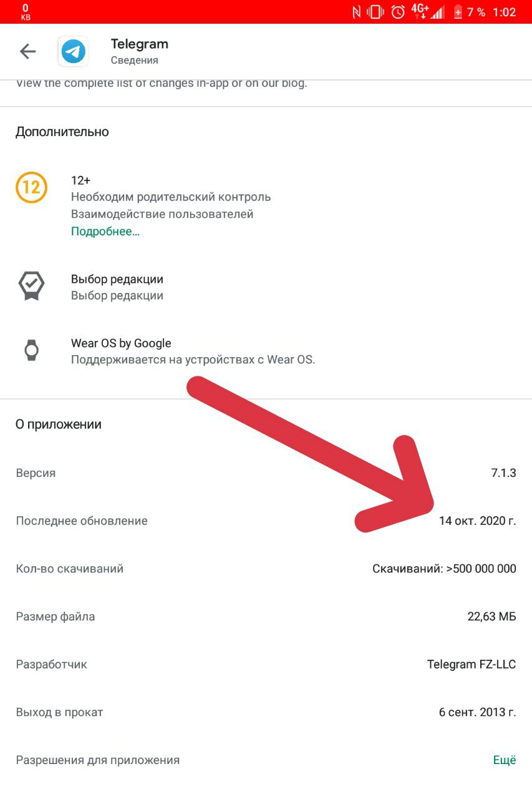Tap the 12+ age rating badge
Viewport: 532px width, 799px height.
point(31,187)
